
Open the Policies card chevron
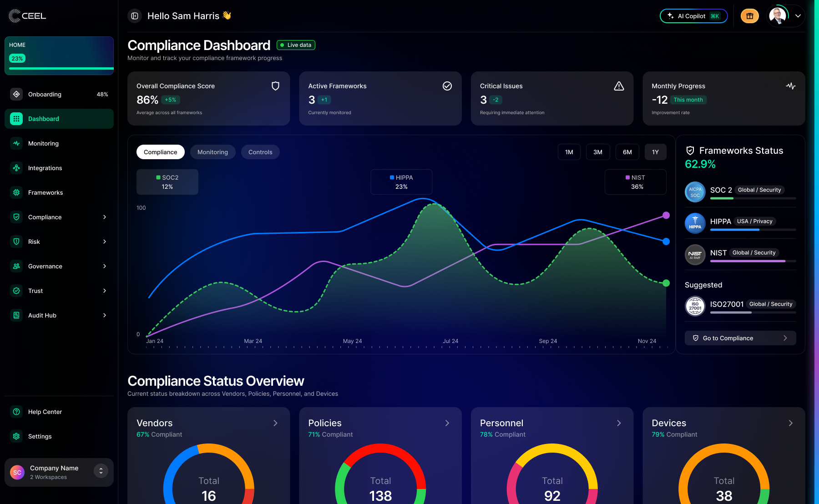447,423
